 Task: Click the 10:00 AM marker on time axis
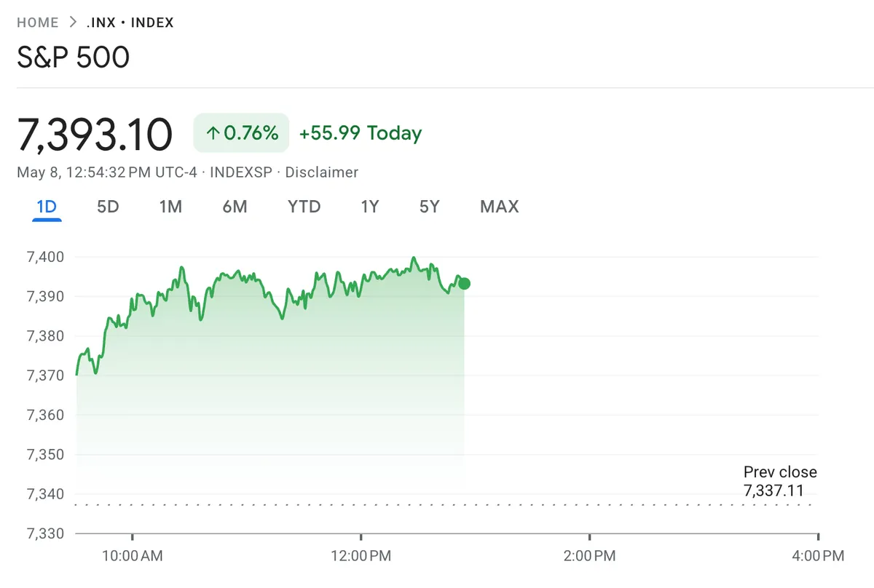pyautogui.click(x=133, y=556)
